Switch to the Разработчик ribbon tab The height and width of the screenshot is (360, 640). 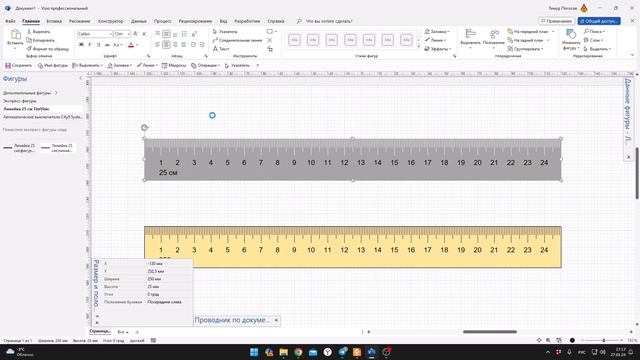point(247,21)
